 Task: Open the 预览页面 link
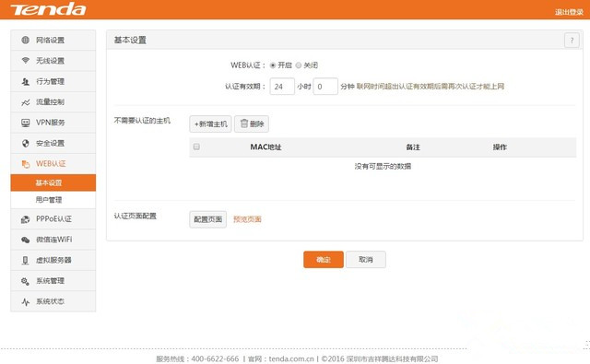point(247,219)
